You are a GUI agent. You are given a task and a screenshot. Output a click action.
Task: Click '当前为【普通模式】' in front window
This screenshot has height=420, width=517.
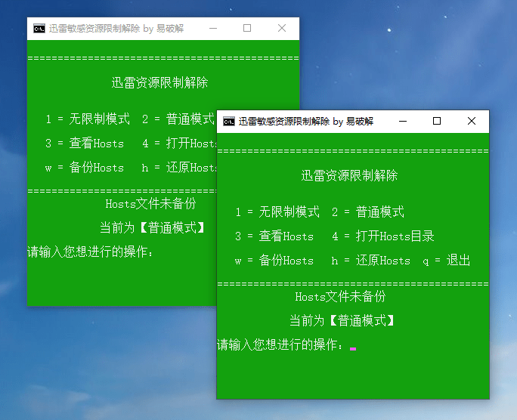342,320
